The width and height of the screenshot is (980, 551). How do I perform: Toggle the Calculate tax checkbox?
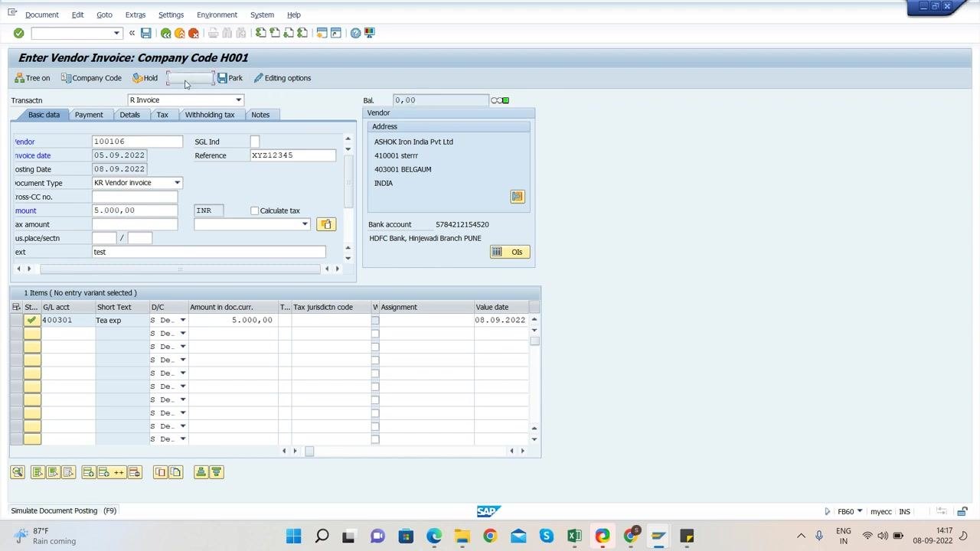(x=255, y=210)
